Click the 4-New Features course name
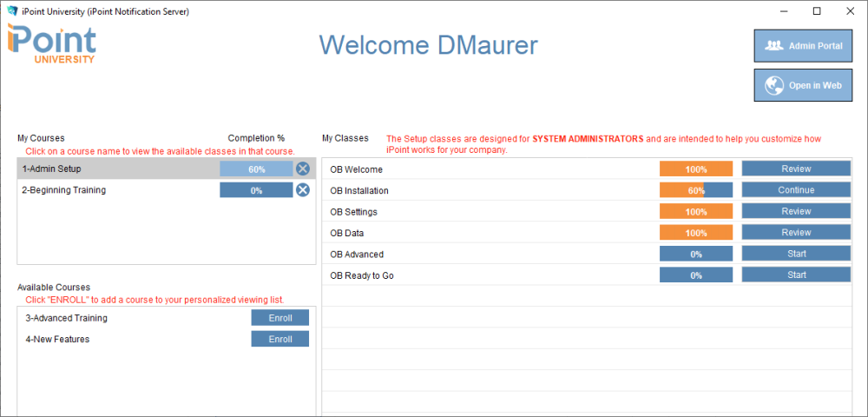The height and width of the screenshot is (417, 868). (x=57, y=340)
